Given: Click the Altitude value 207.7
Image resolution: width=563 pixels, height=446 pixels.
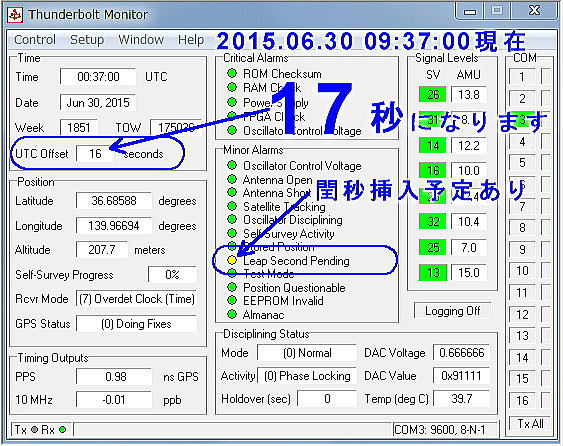Looking at the screenshot, I should (x=102, y=250).
